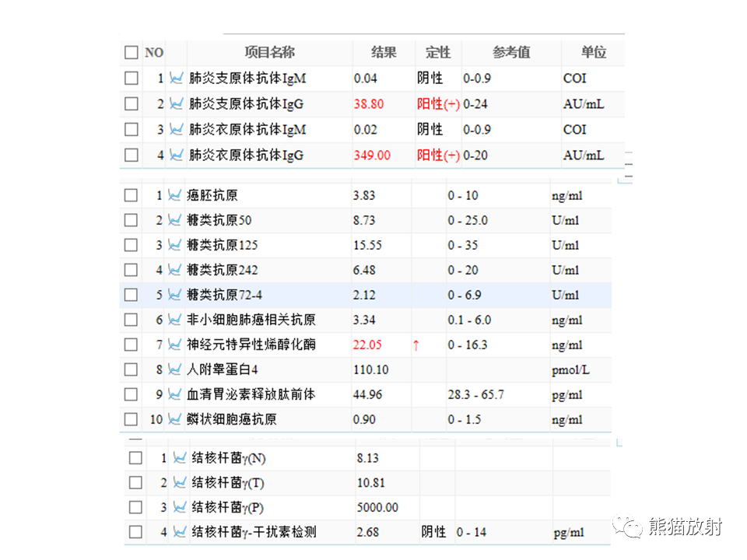Viewport: 747px width, 560px height.
Task: Select the result value 110.10
Action: [370, 369]
